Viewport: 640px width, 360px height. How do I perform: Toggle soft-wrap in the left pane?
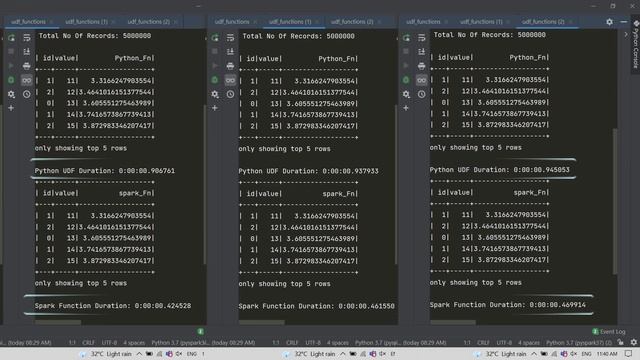[x=27, y=38]
